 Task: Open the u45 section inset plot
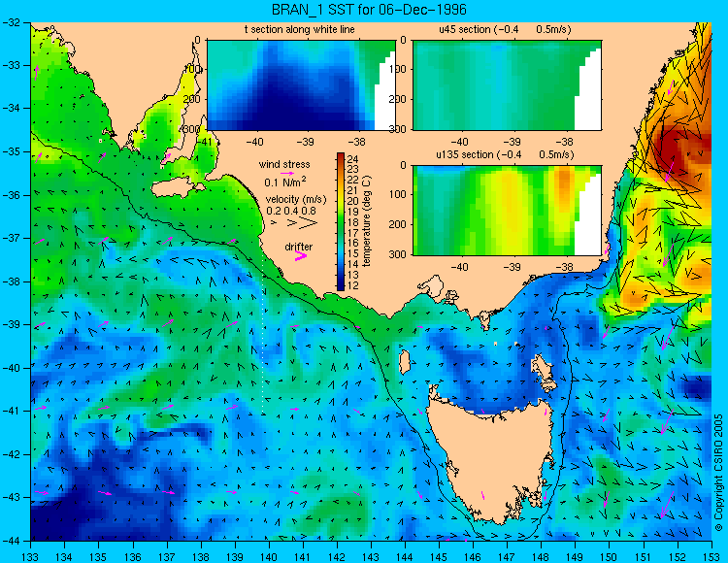[507, 85]
